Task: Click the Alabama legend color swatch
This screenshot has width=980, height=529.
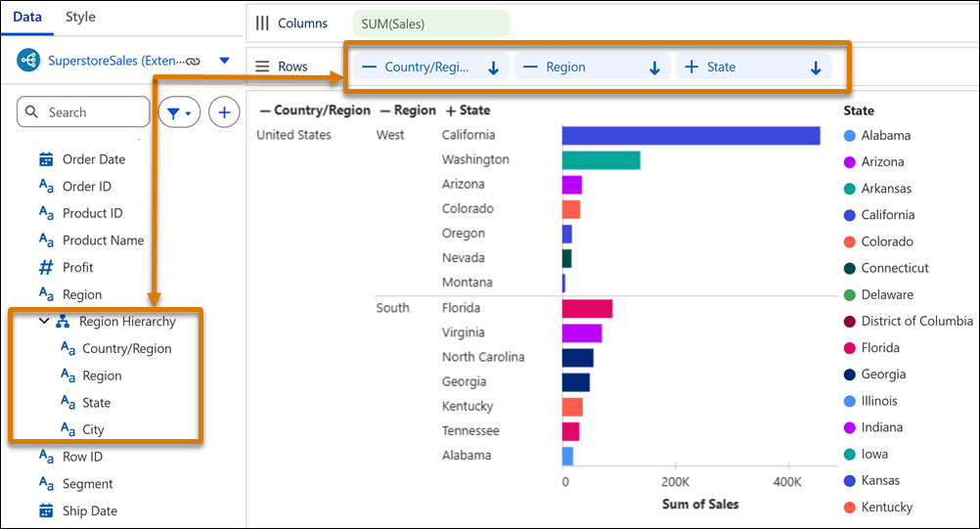Action: tap(849, 136)
